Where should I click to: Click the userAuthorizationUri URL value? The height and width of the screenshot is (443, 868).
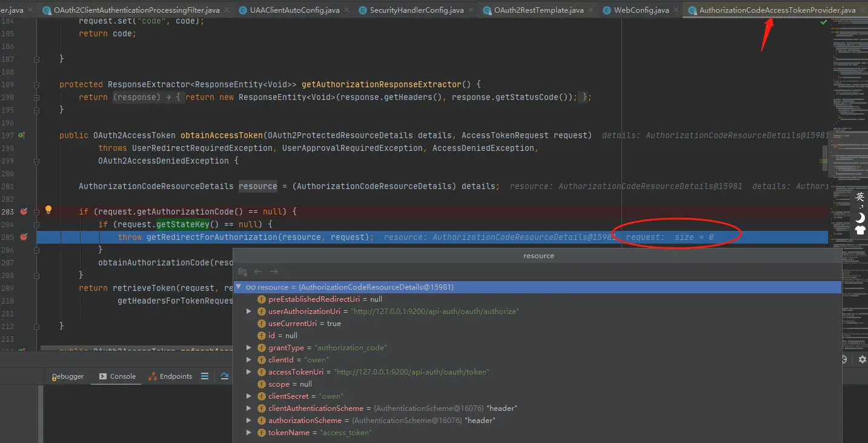click(x=434, y=311)
